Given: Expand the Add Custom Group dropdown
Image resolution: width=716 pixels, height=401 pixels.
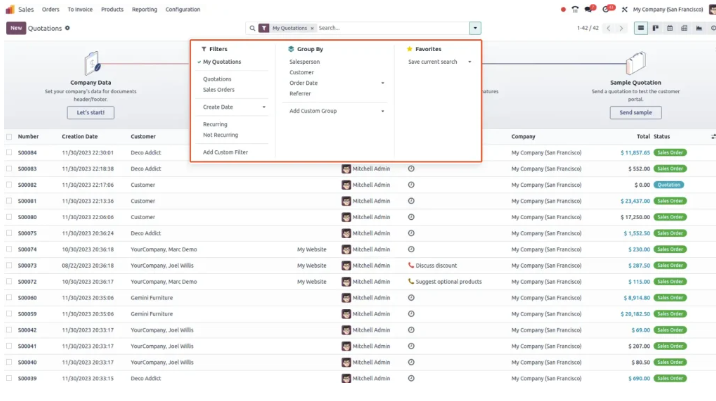Looking at the screenshot, I should [x=382, y=111].
